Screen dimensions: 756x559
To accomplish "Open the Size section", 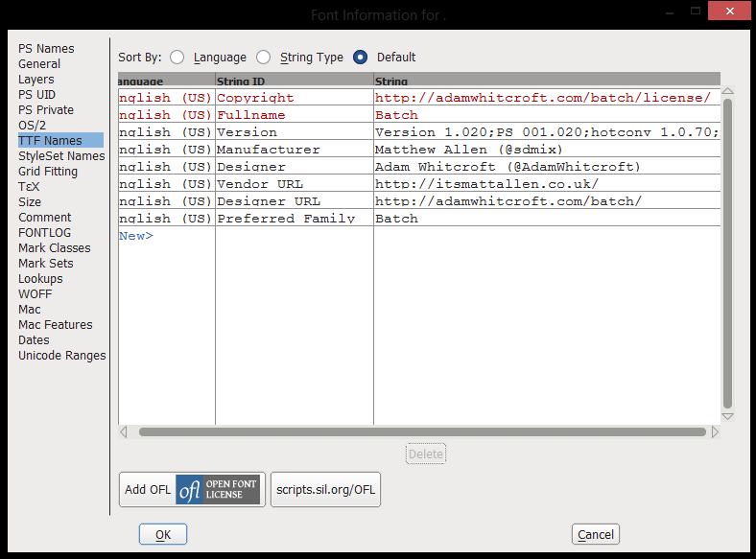I will click(30, 202).
